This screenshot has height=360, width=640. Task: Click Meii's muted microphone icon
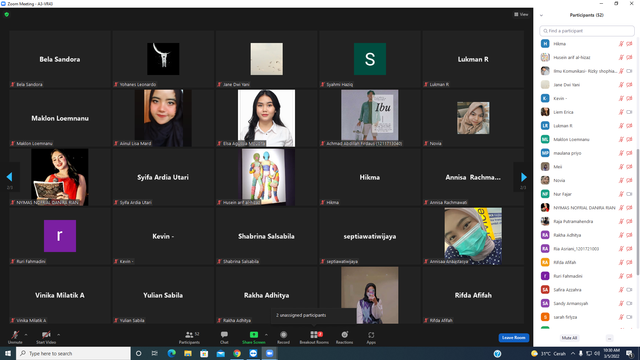(x=621, y=167)
